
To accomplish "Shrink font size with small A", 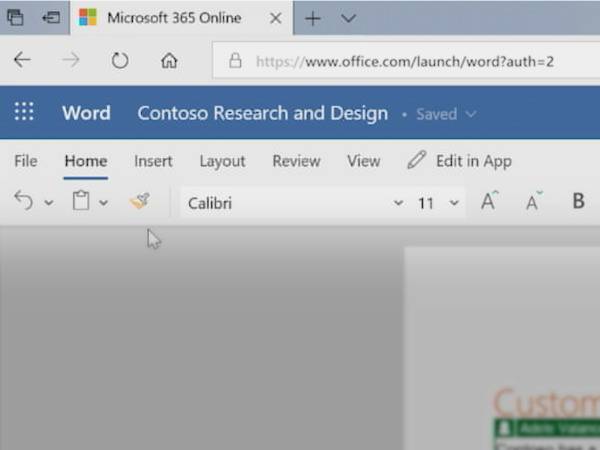I will [533, 201].
